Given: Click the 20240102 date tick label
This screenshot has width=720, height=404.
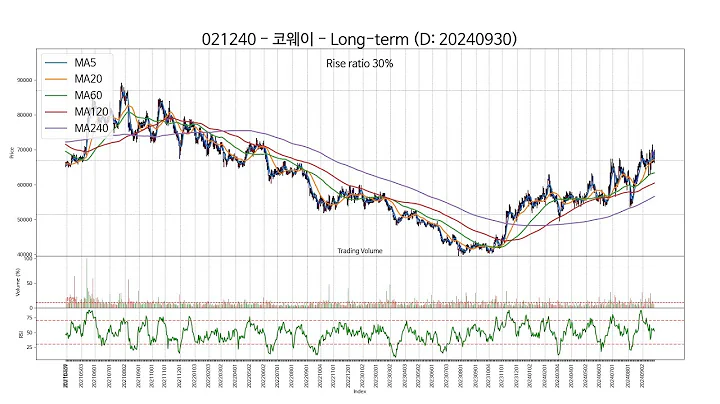Looking at the screenshot, I should [530, 376].
